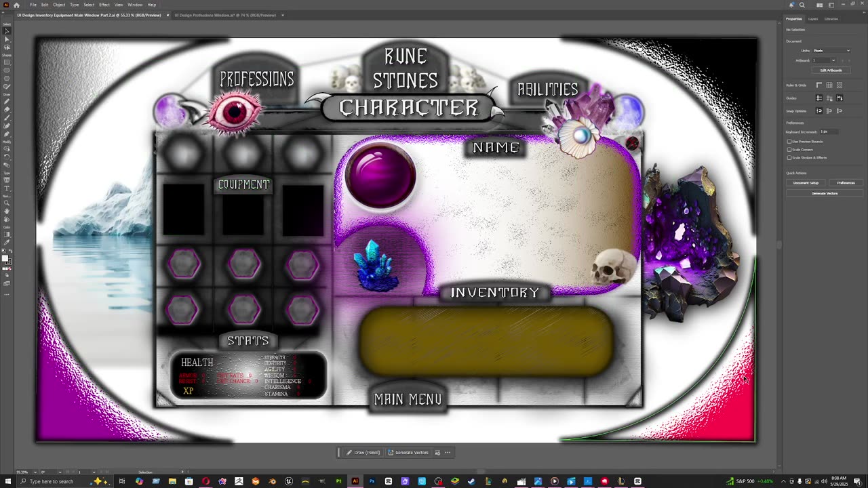The height and width of the screenshot is (488, 868).
Task: Select the Selection tool in the toolbar
Action: (7, 31)
